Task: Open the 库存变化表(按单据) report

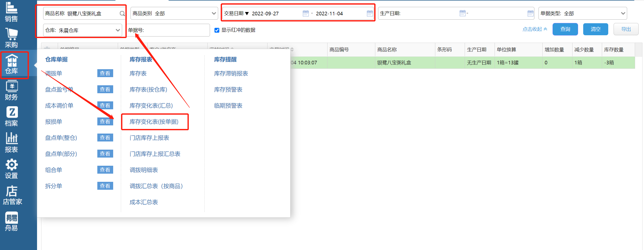Action: pyautogui.click(x=154, y=122)
